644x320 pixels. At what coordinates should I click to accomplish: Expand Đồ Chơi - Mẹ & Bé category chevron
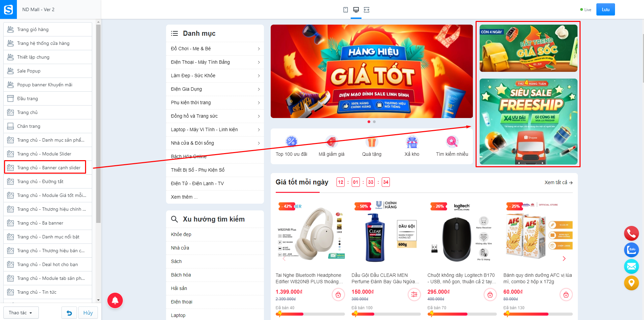coord(259,49)
